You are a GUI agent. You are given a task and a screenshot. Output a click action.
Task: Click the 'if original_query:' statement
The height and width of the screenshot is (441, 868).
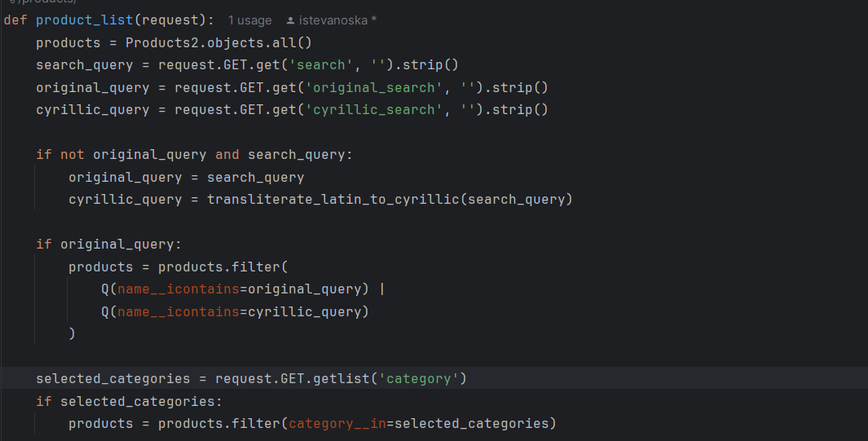(108, 244)
